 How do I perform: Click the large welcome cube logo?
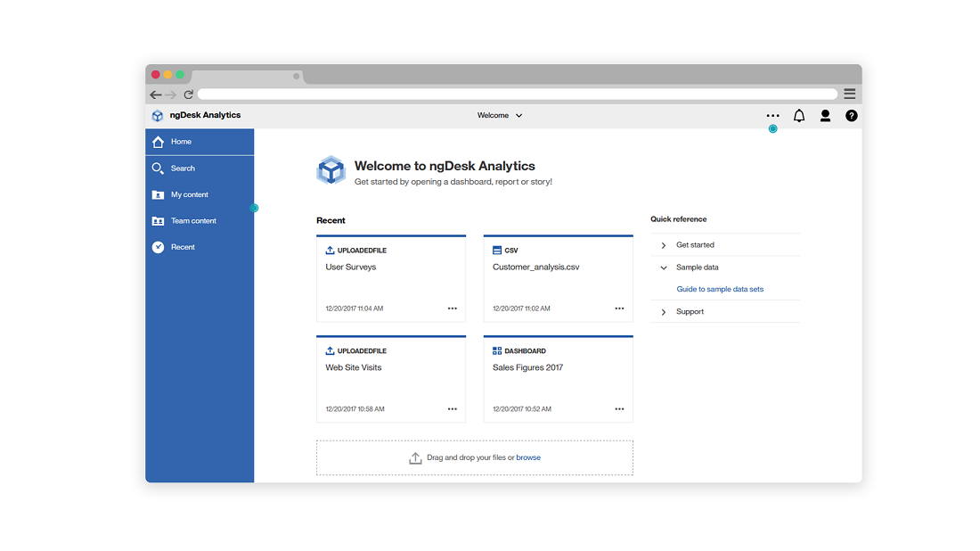[331, 170]
